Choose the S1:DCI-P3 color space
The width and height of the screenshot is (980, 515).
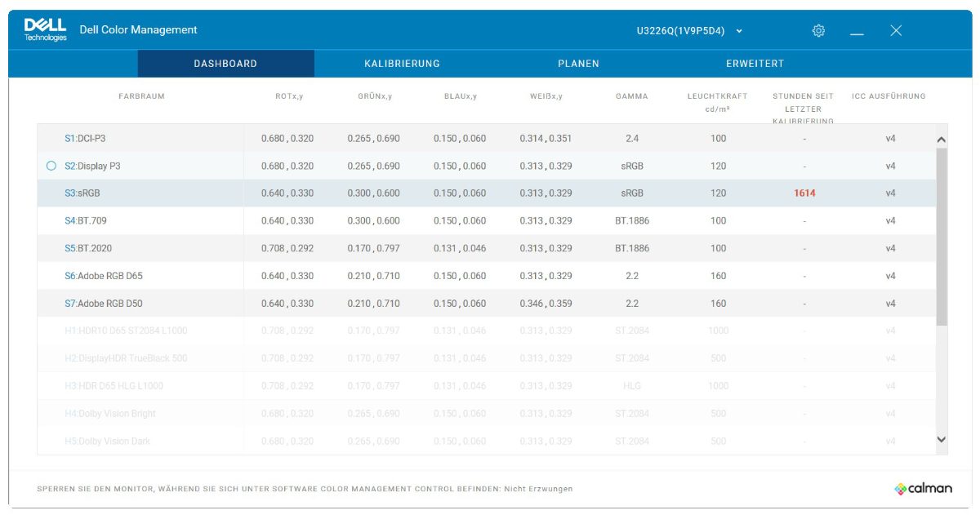(x=487, y=139)
